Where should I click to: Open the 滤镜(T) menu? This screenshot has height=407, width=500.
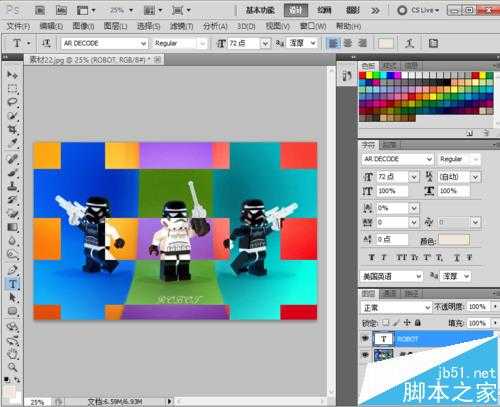[181, 26]
